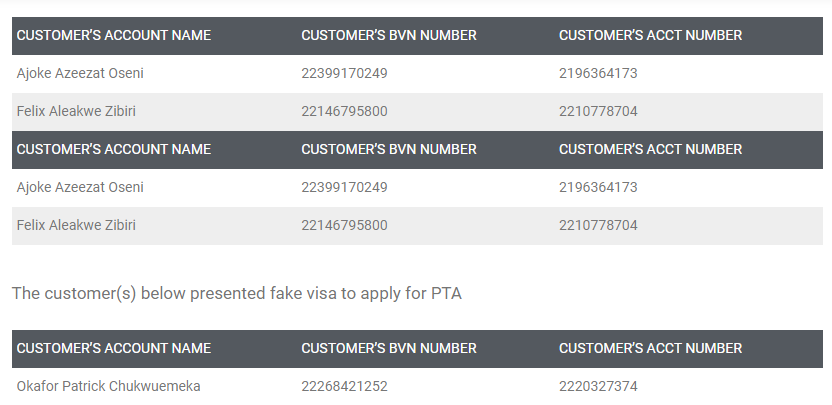Select BVN 22146795800 in the topmost table
This screenshot has height=405, width=832.
344,111
